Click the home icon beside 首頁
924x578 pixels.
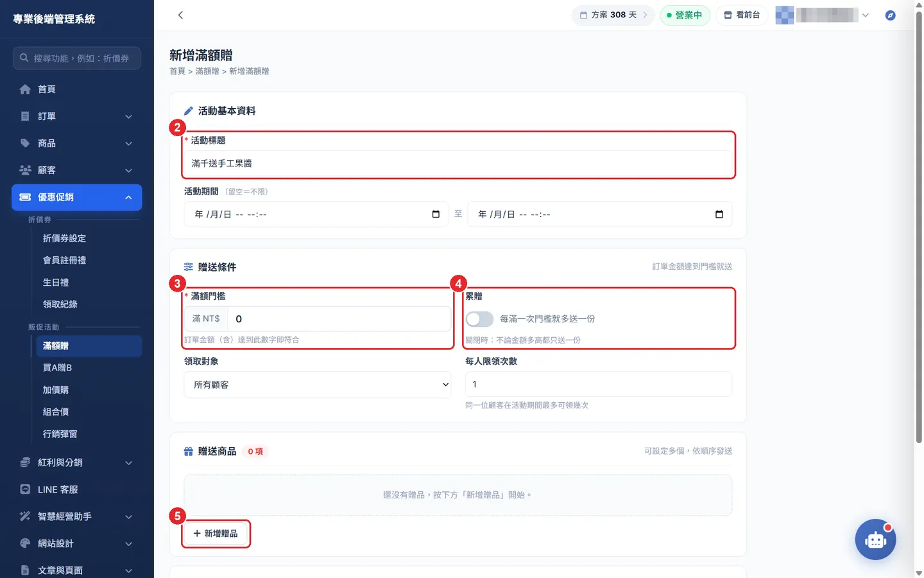click(x=25, y=89)
